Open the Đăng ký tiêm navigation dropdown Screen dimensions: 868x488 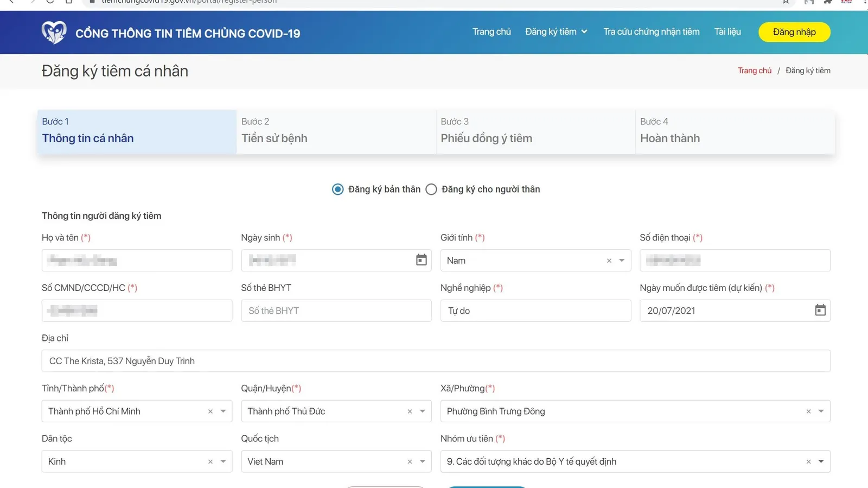556,31
